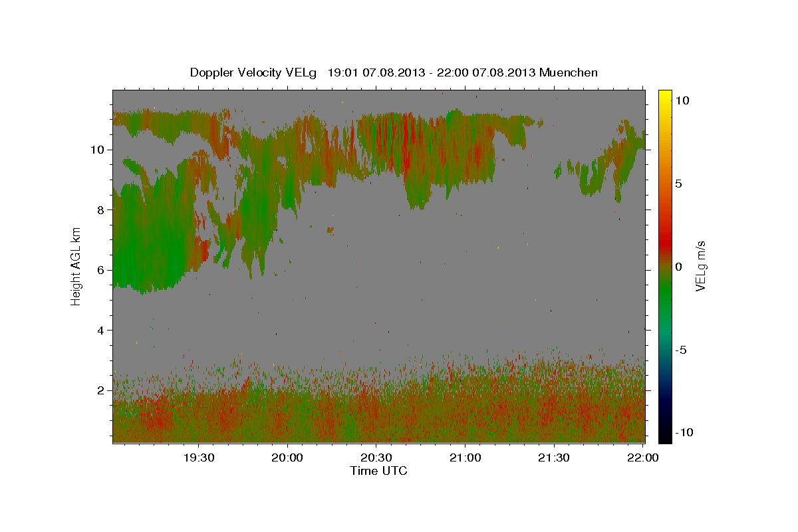Click the 20:00 time tick label
Viewport: 798px width, 532px height.
pyautogui.click(x=287, y=458)
